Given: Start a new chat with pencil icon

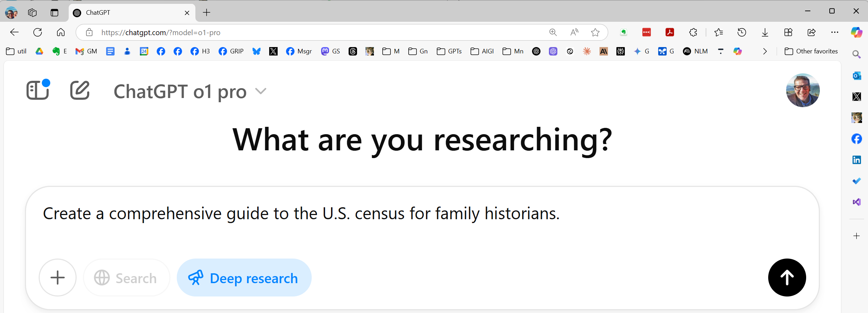Looking at the screenshot, I should (x=80, y=90).
